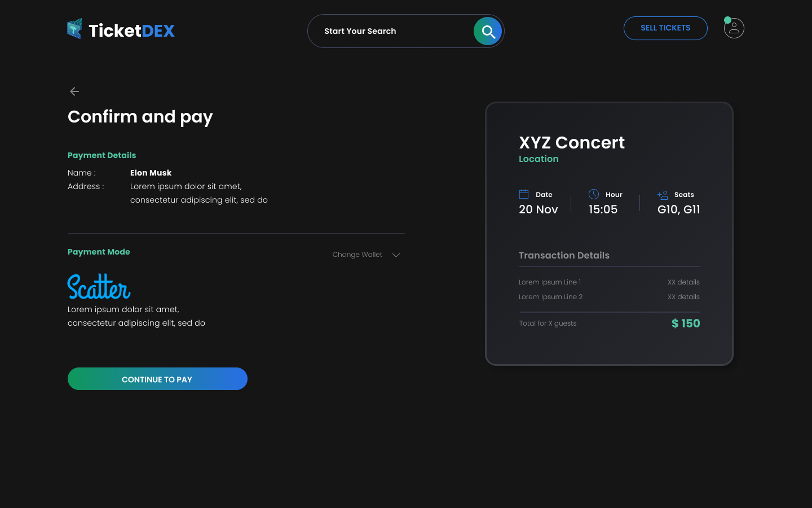Screen dimensions: 812x508
Task: Toggle selection of seat G11
Action: (x=692, y=209)
